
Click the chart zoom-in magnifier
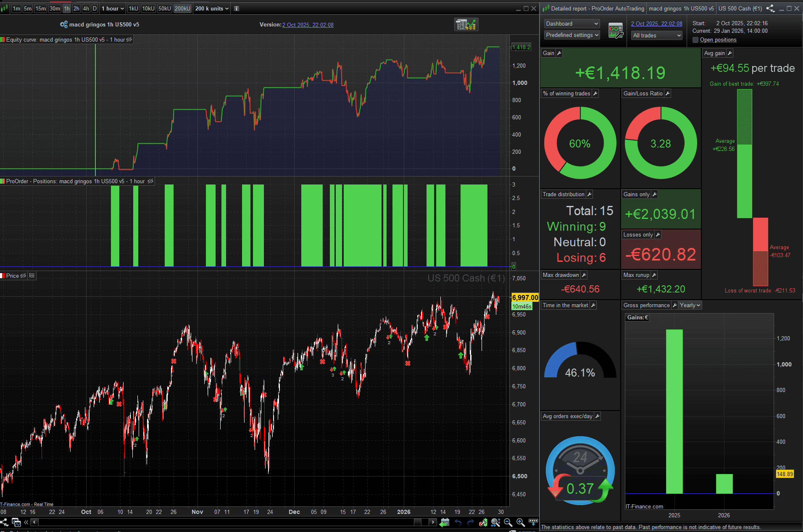coord(521,522)
